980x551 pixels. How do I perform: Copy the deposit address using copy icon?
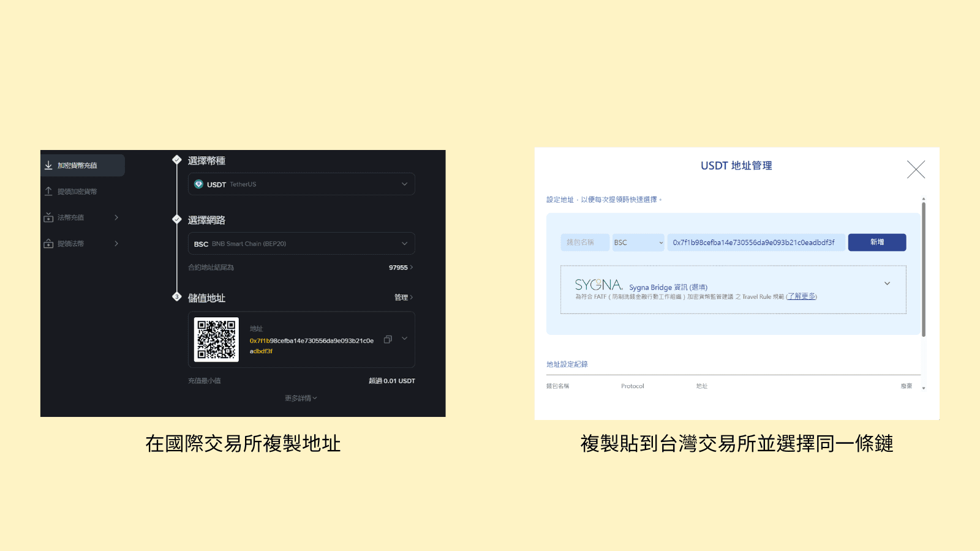coord(387,339)
